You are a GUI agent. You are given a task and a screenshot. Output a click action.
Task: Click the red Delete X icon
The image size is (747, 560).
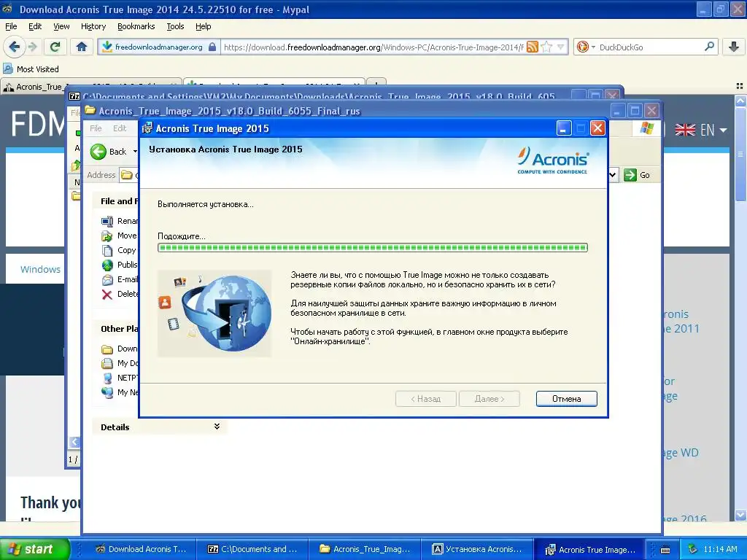(x=107, y=295)
